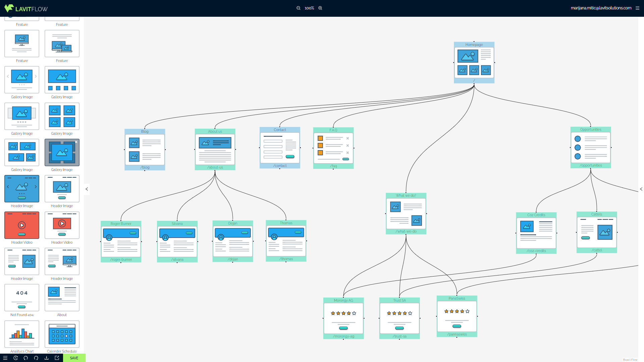The image size is (644, 362).
Task: Open the top-right hamburger menu
Action: pos(637,8)
